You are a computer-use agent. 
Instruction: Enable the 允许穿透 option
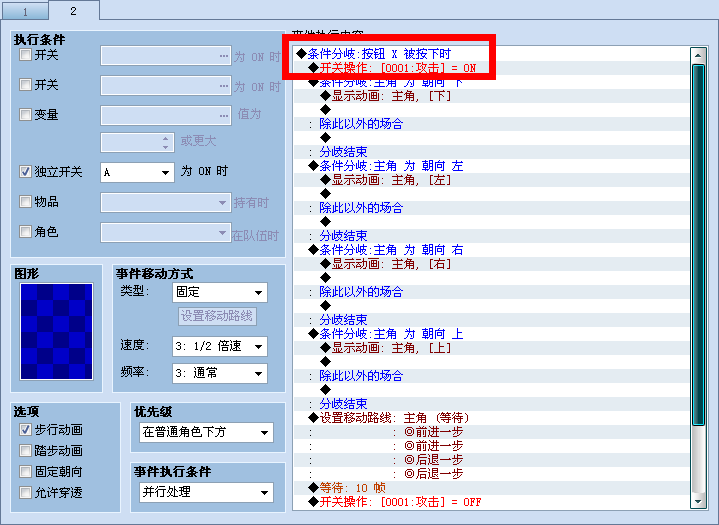coord(25,492)
